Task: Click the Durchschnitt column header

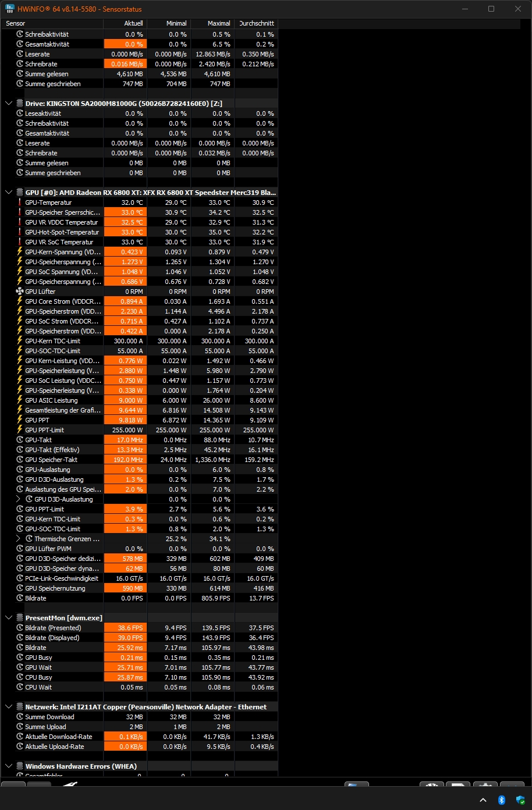Action: coord(256,23)
